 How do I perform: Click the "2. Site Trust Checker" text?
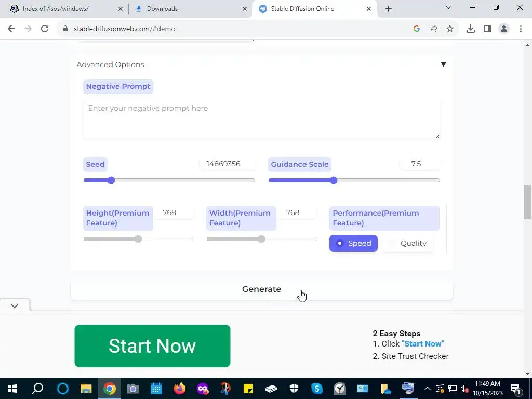(410, 356)
